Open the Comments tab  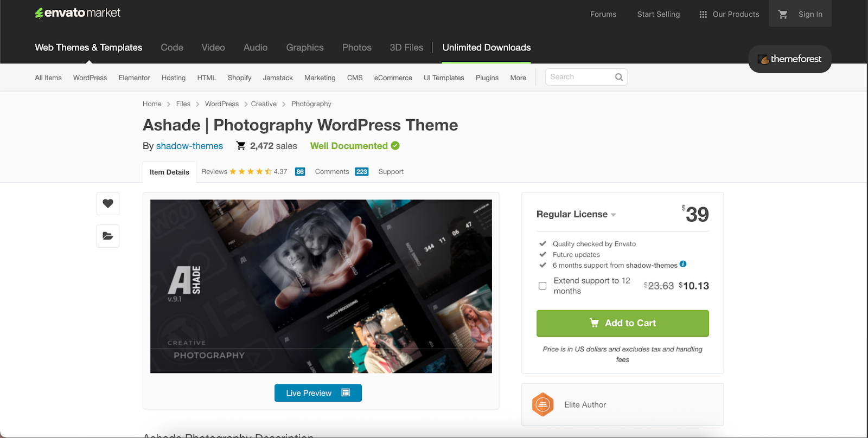pyautogui.click(x=332, y=172)
